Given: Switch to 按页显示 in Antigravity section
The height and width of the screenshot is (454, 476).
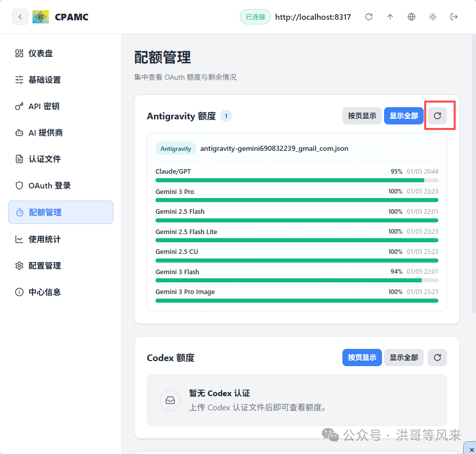Looking at the screenshot, I should 362,115.
